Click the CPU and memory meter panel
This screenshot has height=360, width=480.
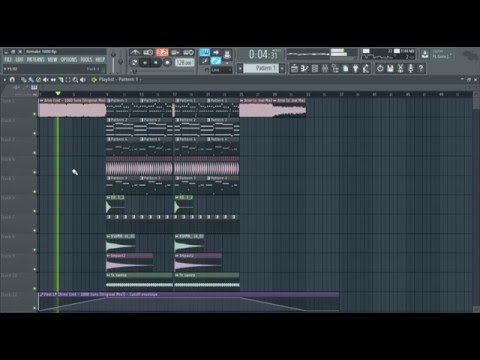point(389,54)
